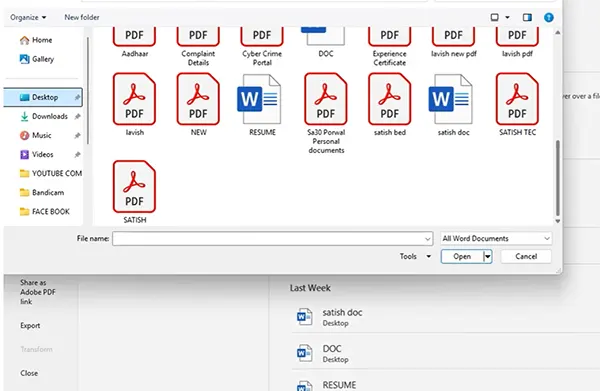Select the SATISH TEC PDF file
This screenshot has width=600, height=391.
coord(517,104)
